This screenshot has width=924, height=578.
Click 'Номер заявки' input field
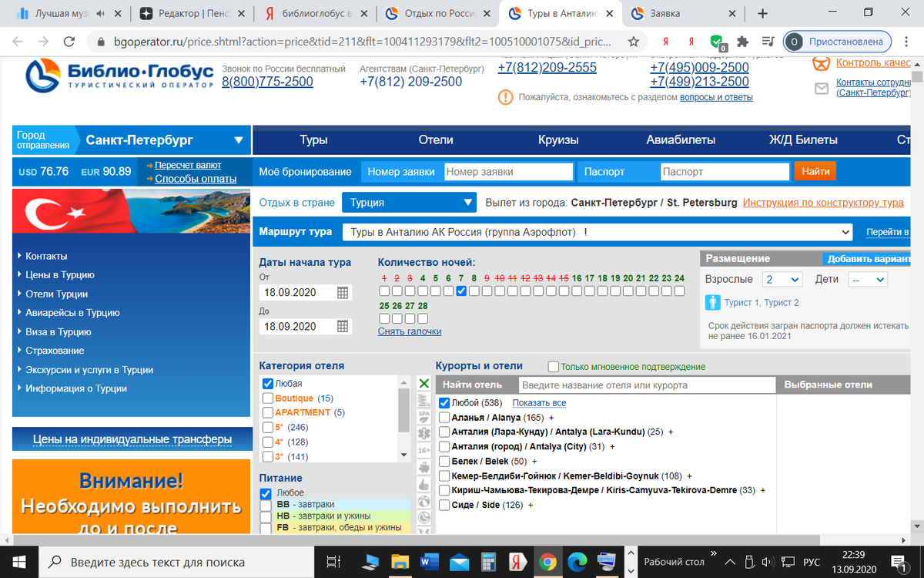509,172
